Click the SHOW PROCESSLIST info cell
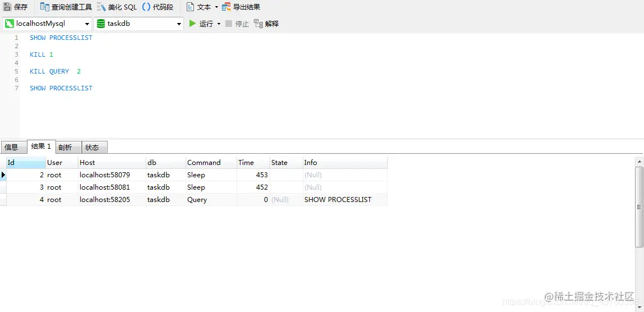The image size is (644, 312). click(x=345, y=199)
